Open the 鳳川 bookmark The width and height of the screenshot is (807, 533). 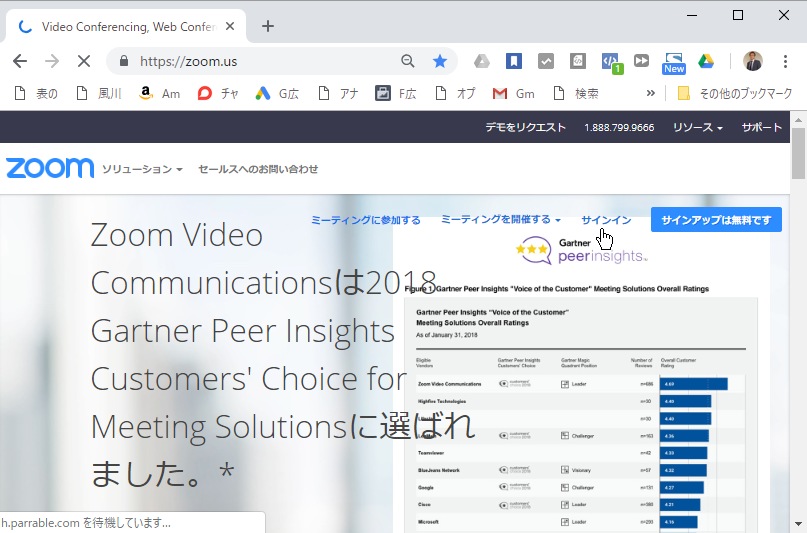click(99, 94)
